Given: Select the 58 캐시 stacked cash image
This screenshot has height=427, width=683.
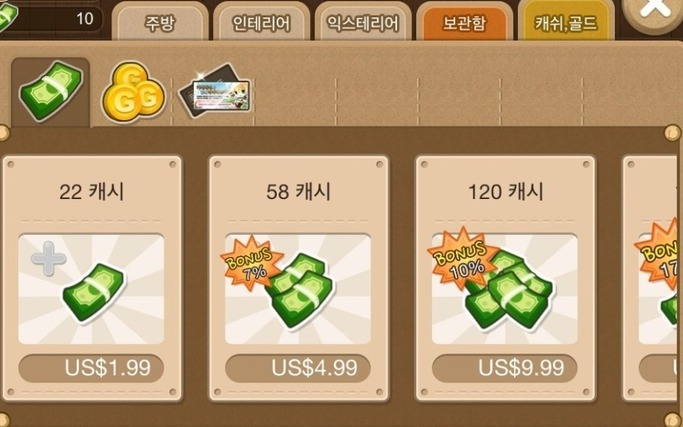Looking at the screenshot, I should (300, 291).
